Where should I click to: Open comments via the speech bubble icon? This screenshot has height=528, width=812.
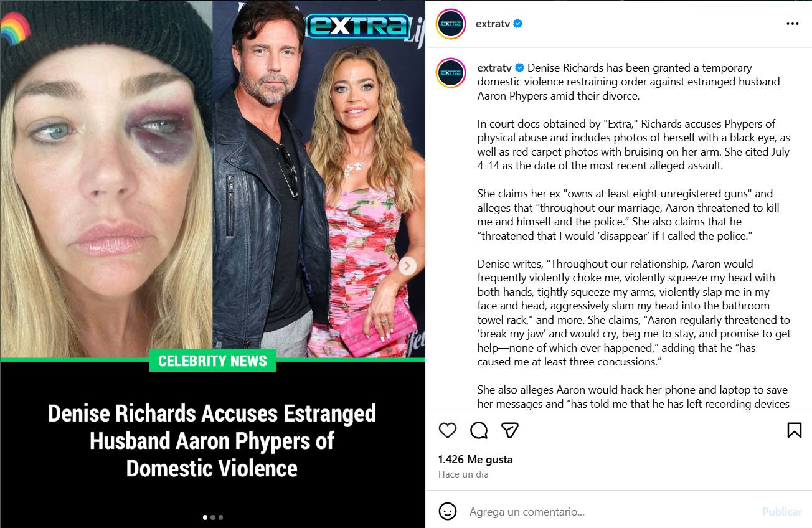(x=479, y=430)
